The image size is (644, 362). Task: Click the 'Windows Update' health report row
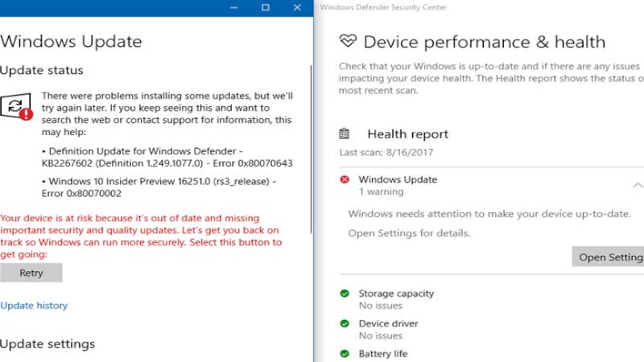click(492, 186)
